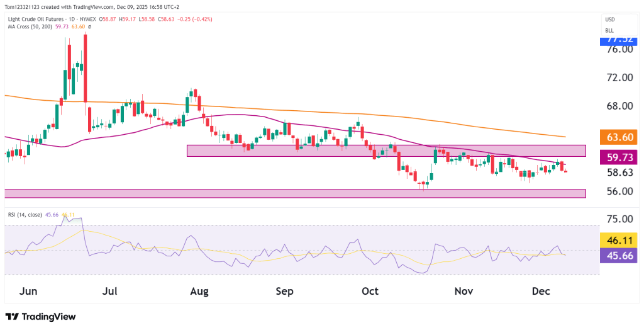644x330 pixels.
Task: Click the Aug marker on time axis
Action: click(199, 292)
